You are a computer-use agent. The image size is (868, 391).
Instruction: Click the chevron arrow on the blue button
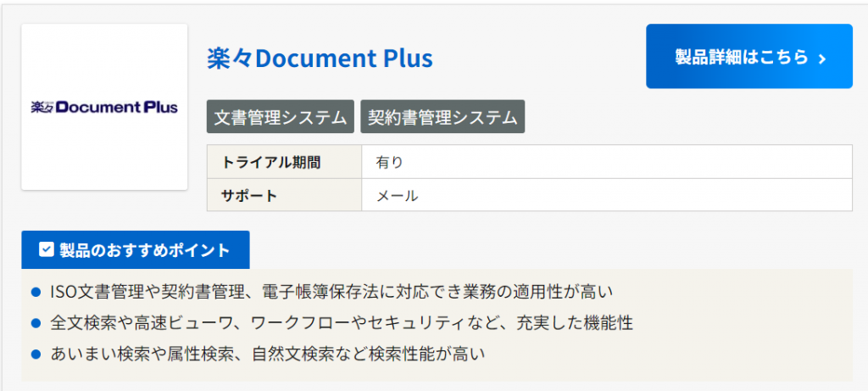tap(821, 58)
